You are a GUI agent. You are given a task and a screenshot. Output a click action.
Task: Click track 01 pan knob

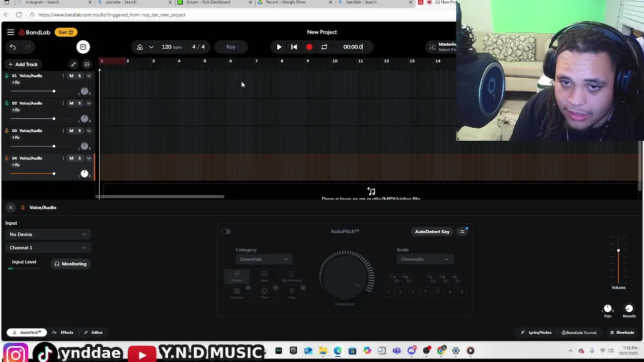point(84,92)
